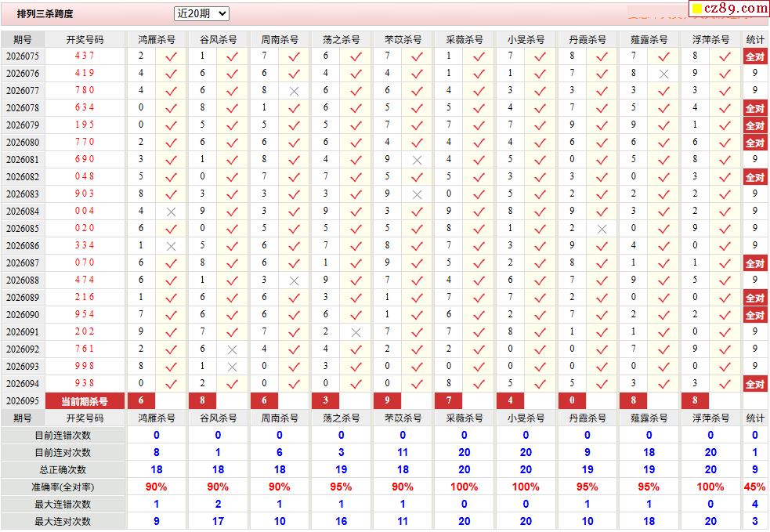
Task: Click the red check for 浮萍杀号 in row 2026094
Action: [x=725, y=384]
